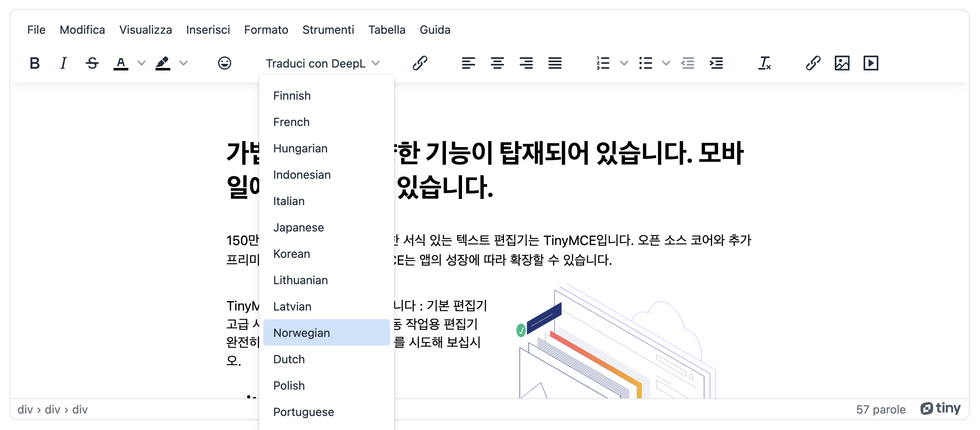Select Korean as translation language
980x430 pixels.
click(327, 253)
